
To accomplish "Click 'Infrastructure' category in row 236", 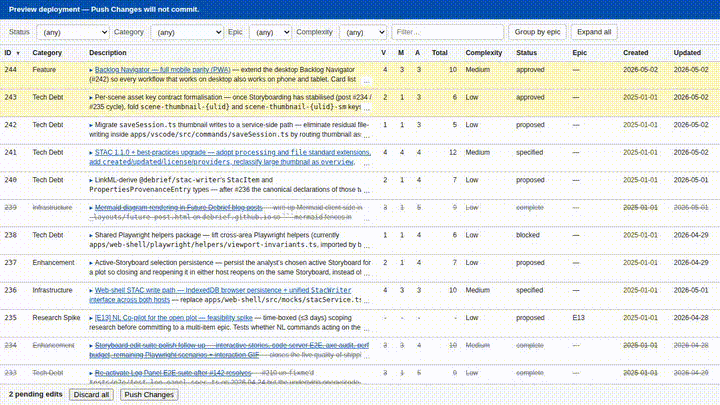I will 52,290.
